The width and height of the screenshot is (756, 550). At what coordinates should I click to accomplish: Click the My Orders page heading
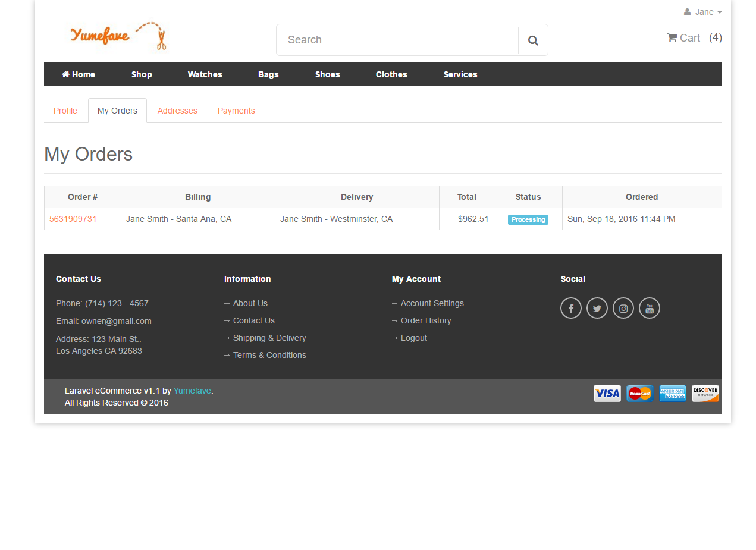click(88, 154)
